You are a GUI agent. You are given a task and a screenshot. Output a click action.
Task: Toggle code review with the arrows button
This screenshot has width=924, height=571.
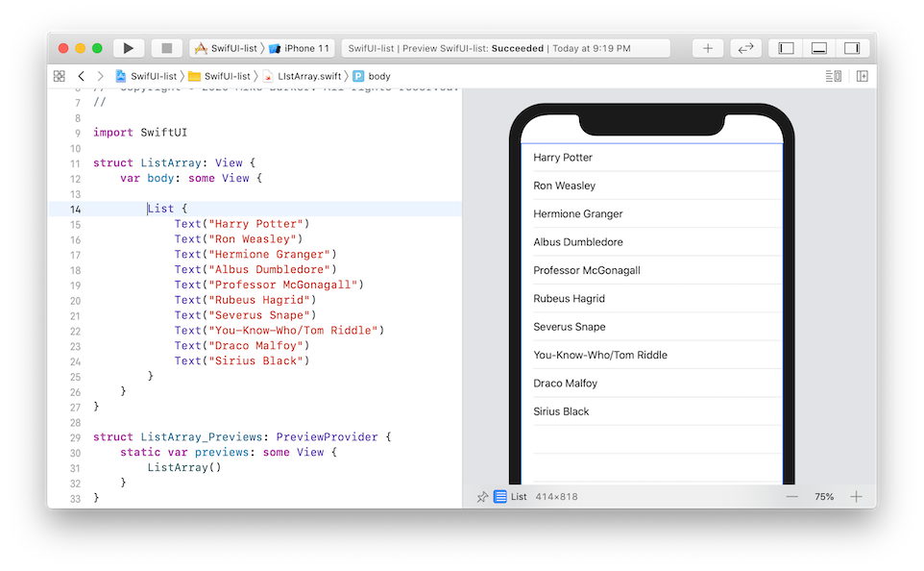tap(745, 48)
